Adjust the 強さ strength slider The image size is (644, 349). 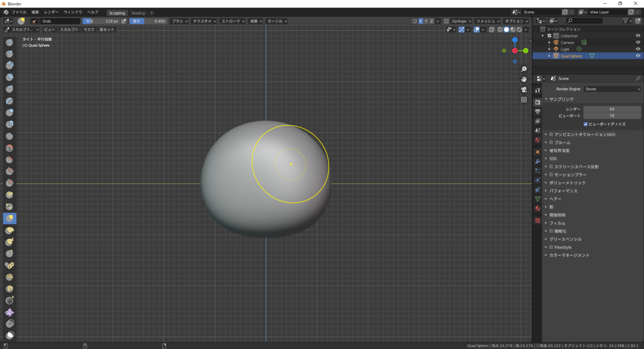point(149,21)
